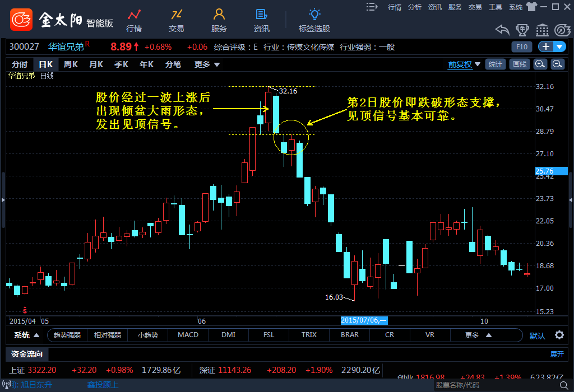This screenshot has height=392, width=574.
Task: Open 工具 menu in title bar
Action: (496, 7)
